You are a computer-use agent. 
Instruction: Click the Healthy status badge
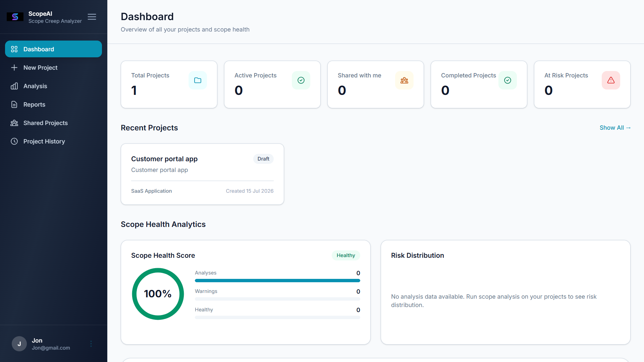(x=346, y=255)
